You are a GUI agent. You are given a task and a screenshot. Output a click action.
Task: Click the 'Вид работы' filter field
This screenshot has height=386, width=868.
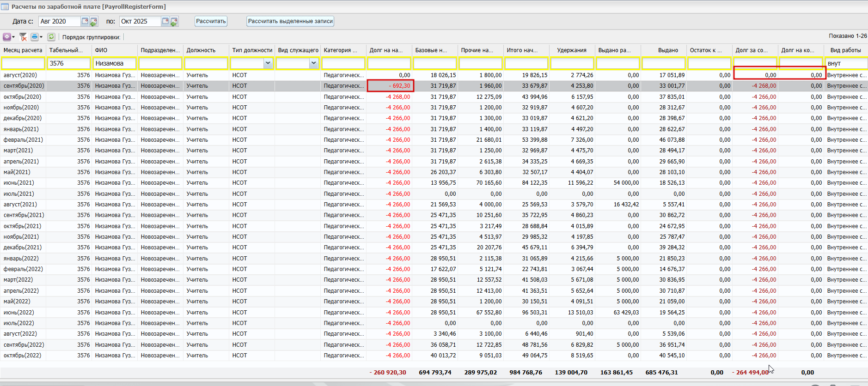846,63
